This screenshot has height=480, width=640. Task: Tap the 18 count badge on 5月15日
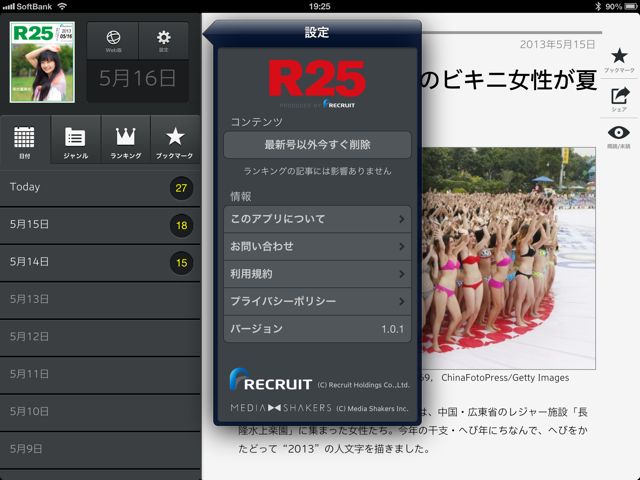(x=181, y=225)
